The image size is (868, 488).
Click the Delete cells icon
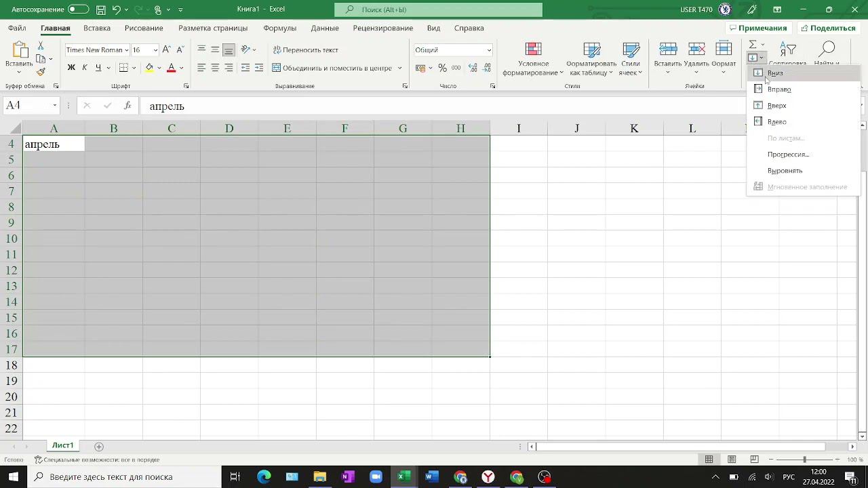pos(696,49)
